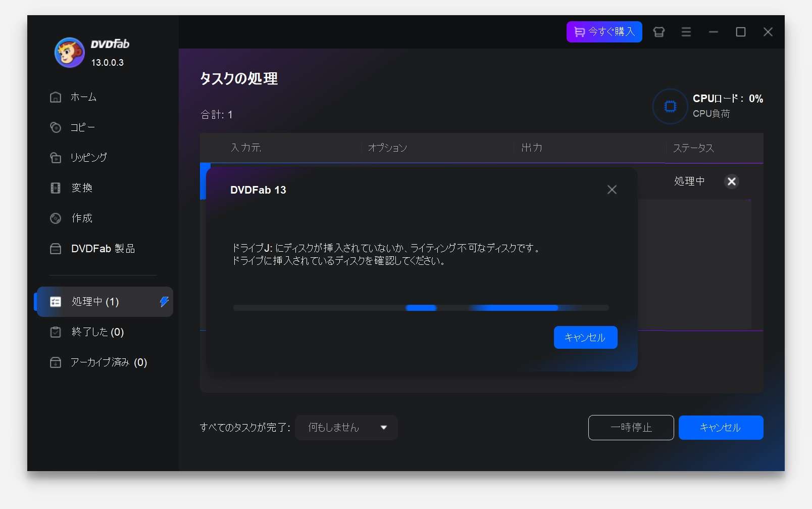This screenshot has width=812, height=509.
Task: Click the 出力 column header
Action: tap(532, 148)
